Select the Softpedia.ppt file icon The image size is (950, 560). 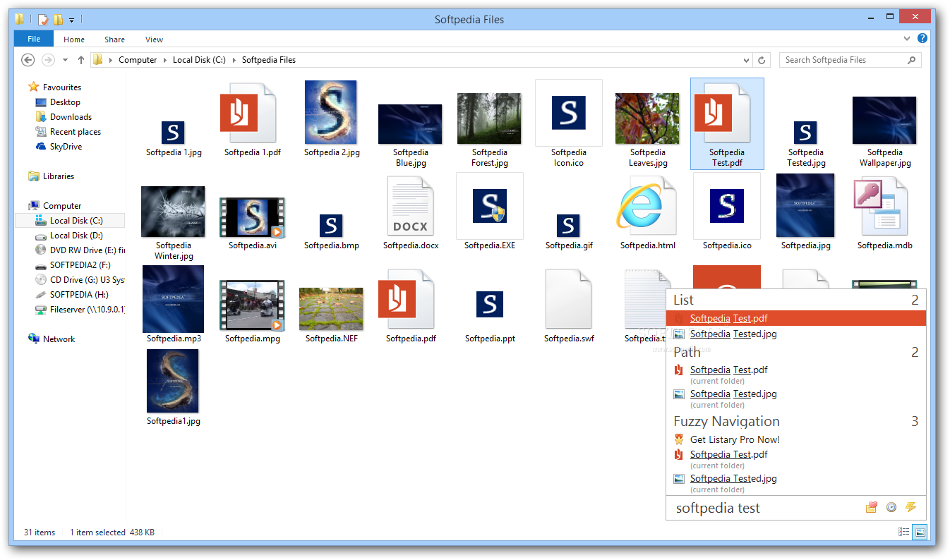[489, 305]
